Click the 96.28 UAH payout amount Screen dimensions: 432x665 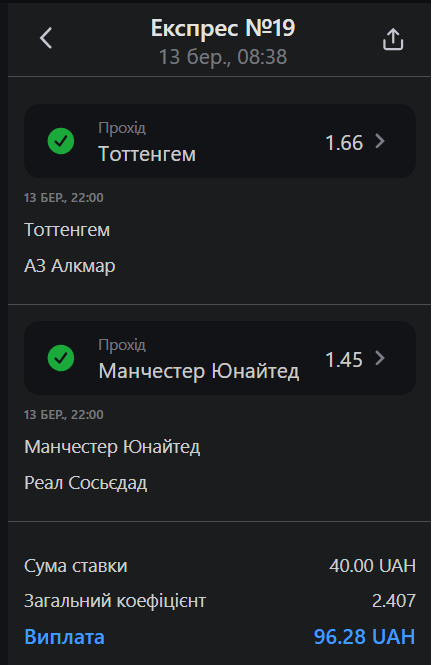pyautogui.click(x=365, y=637)
